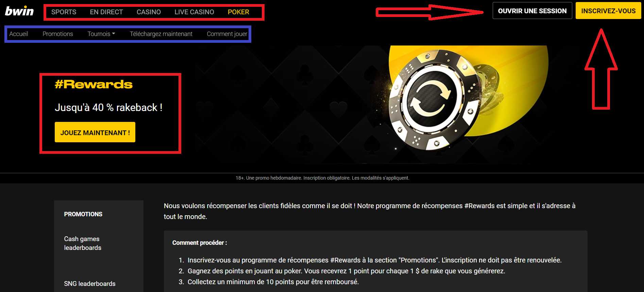Click the bwin logo
The image size is (644, 292).
(x=19, y=11)
